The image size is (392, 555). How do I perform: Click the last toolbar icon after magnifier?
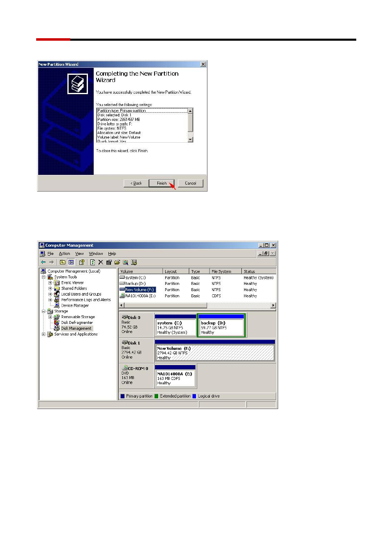134,262
